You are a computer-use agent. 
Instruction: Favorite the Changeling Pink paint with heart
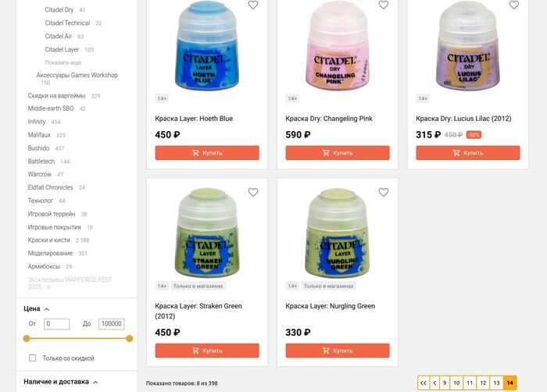(x=384, y=5)
